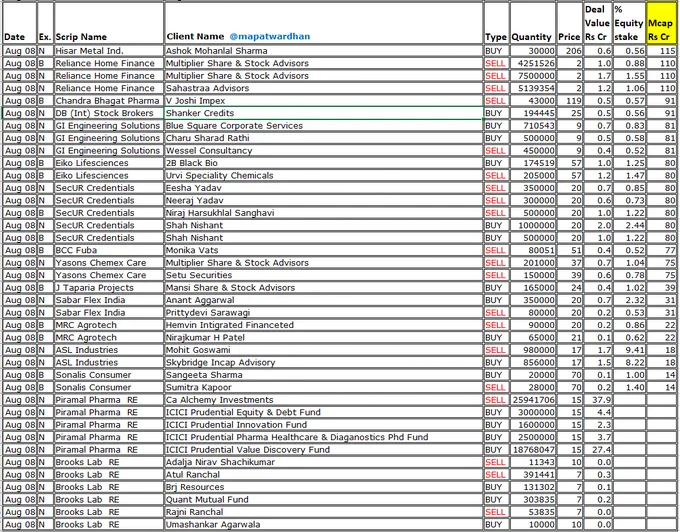Select the quantity 18768047 cell
Viewport: 680px width, 532px height.
pos(533,450)
